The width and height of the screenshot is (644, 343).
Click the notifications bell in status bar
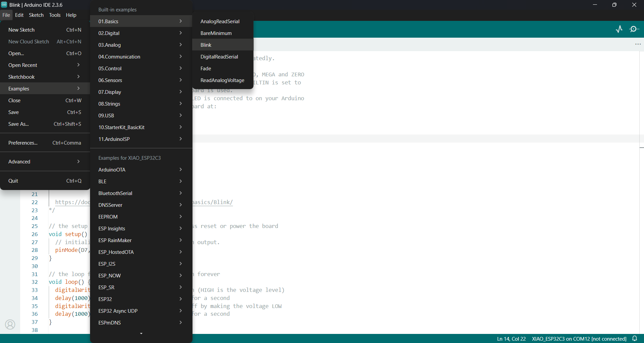pyautogui.click(x=635, y=339)
